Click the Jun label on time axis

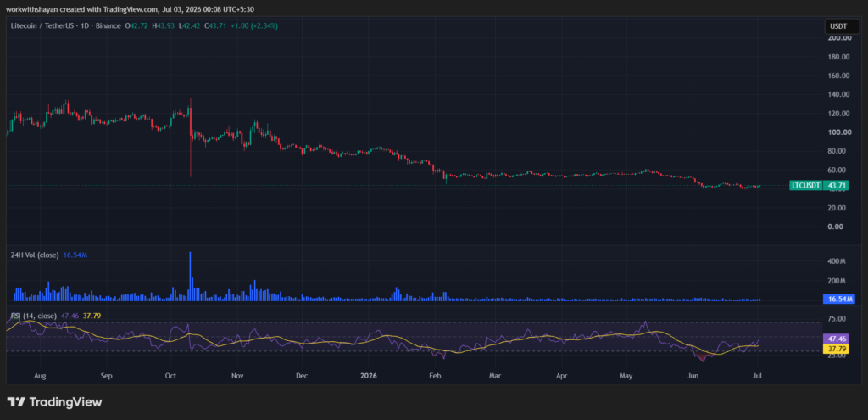click(693, 376)
